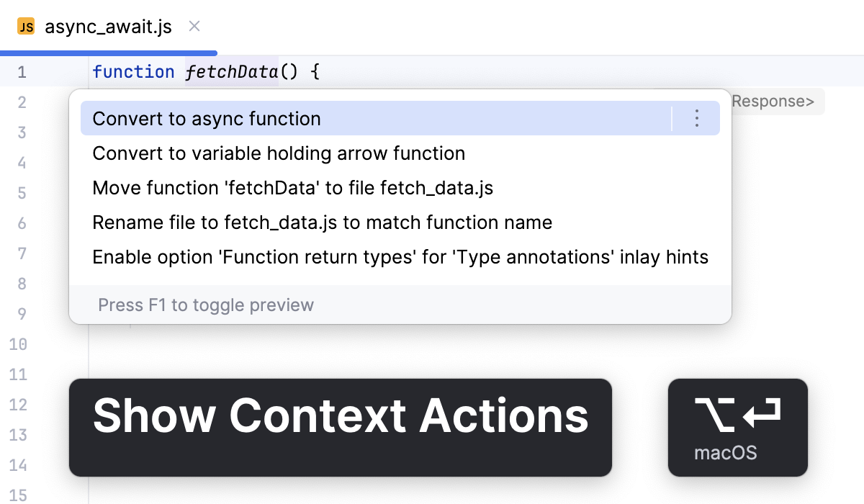864x504 pixels.
Task: Pick 'Rename file to fetch_data.js to match function name'
Action: [x=323, y=222]
